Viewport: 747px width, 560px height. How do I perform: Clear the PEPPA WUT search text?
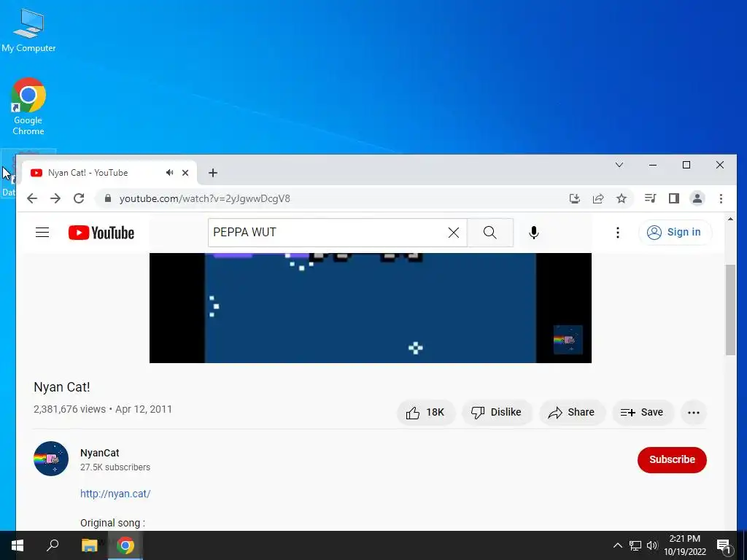coord(454,233)
